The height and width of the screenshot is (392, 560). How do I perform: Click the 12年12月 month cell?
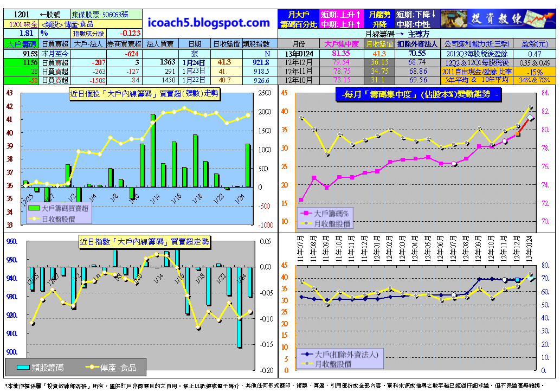point(299,62)
